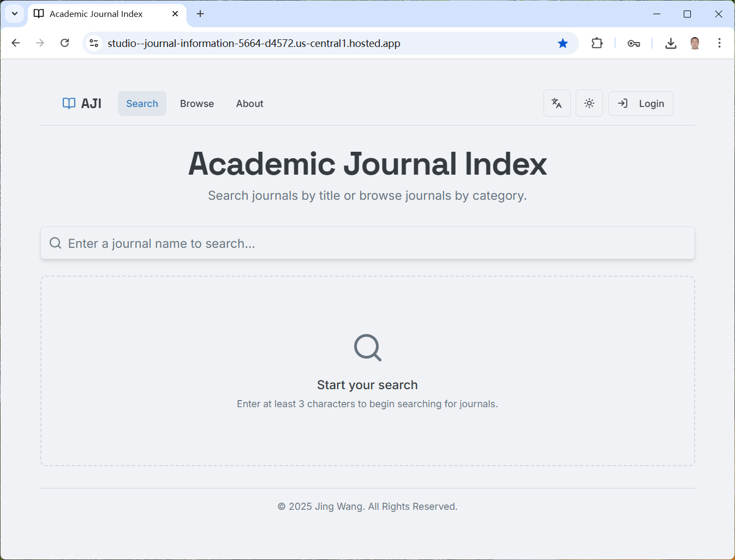Open a new browser tab
This screenshot has height=560, width=735.
200,14
